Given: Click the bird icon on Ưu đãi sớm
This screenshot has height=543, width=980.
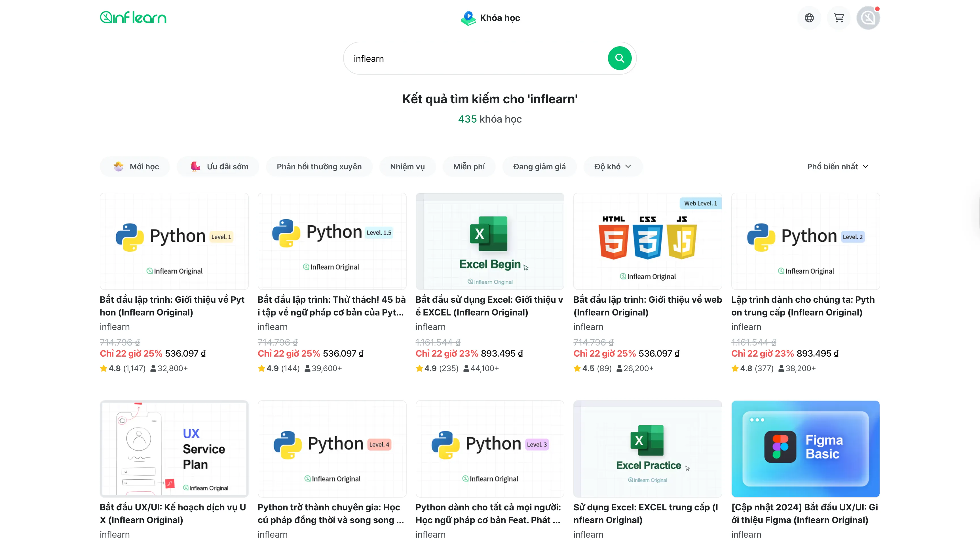Looking at the screenshot, I should click(195, 166).
